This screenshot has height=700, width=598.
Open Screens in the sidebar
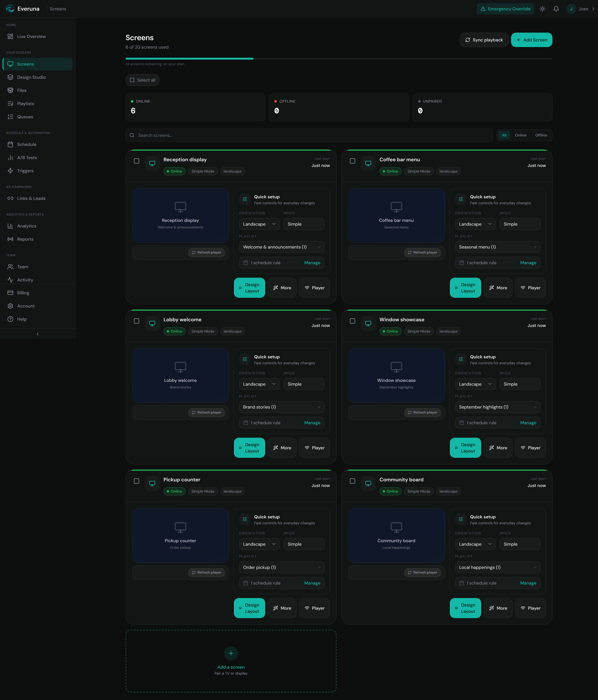pyautogui.click(x=38, y=64)
